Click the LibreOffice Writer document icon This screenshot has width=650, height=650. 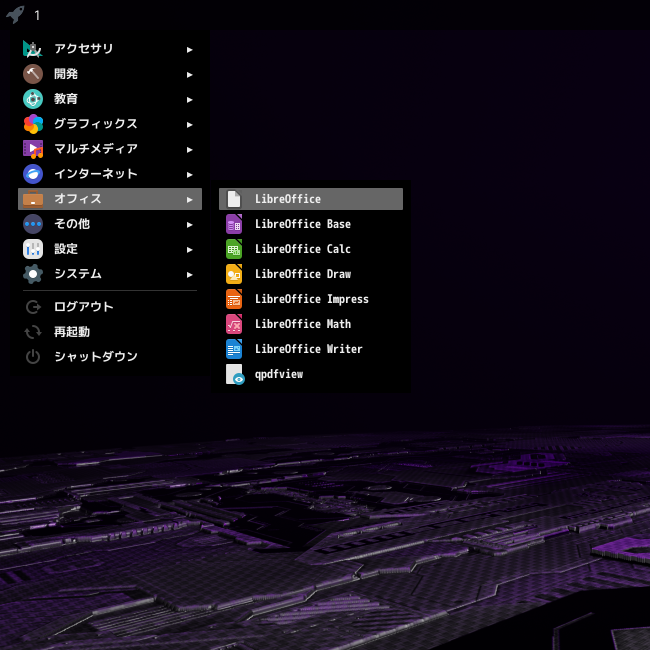point(234,349)
